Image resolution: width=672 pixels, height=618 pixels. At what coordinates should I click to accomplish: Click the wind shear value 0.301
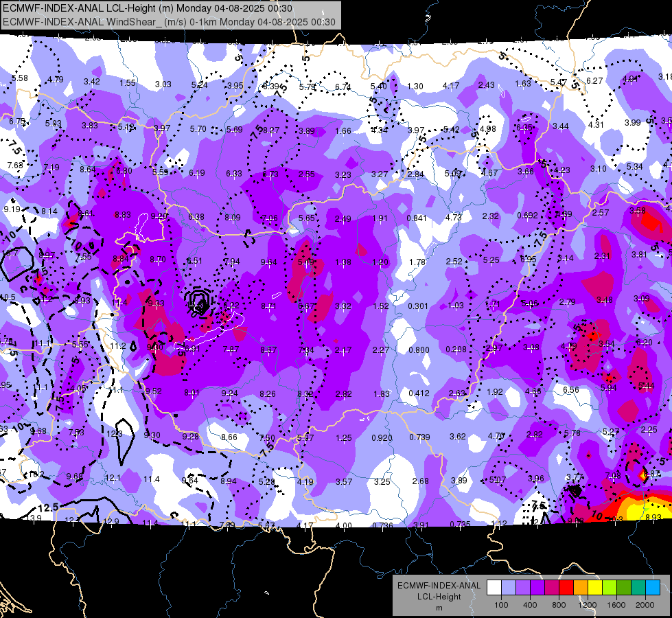pos(418,306)
